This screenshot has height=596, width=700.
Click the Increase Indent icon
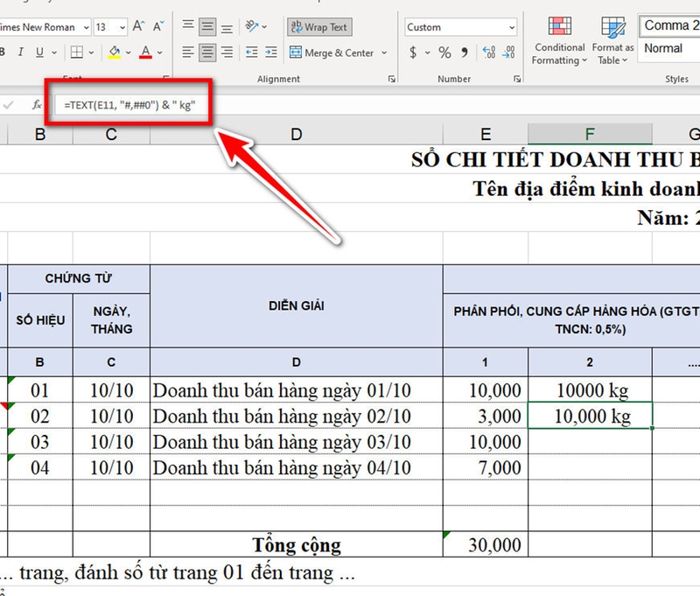pos(272,53)
